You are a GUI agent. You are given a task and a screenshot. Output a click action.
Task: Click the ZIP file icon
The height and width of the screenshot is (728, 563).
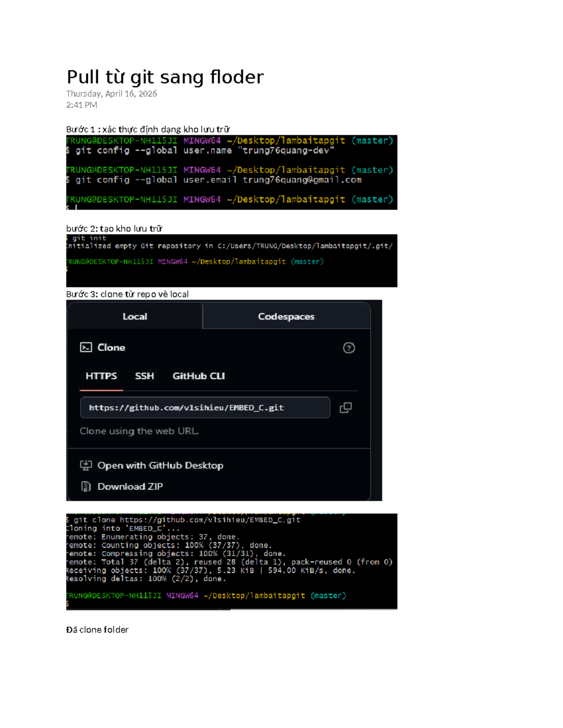click(x=86, y=487)
